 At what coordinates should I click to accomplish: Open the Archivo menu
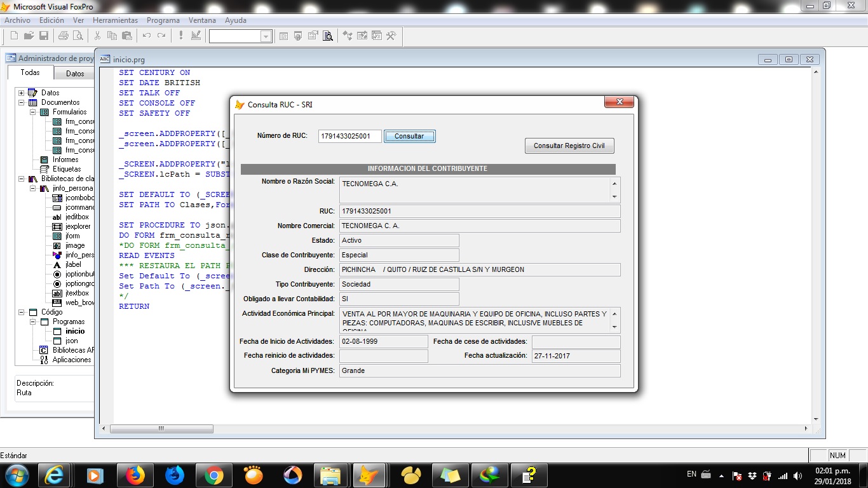pyautogui.click(x=18, y=20)
